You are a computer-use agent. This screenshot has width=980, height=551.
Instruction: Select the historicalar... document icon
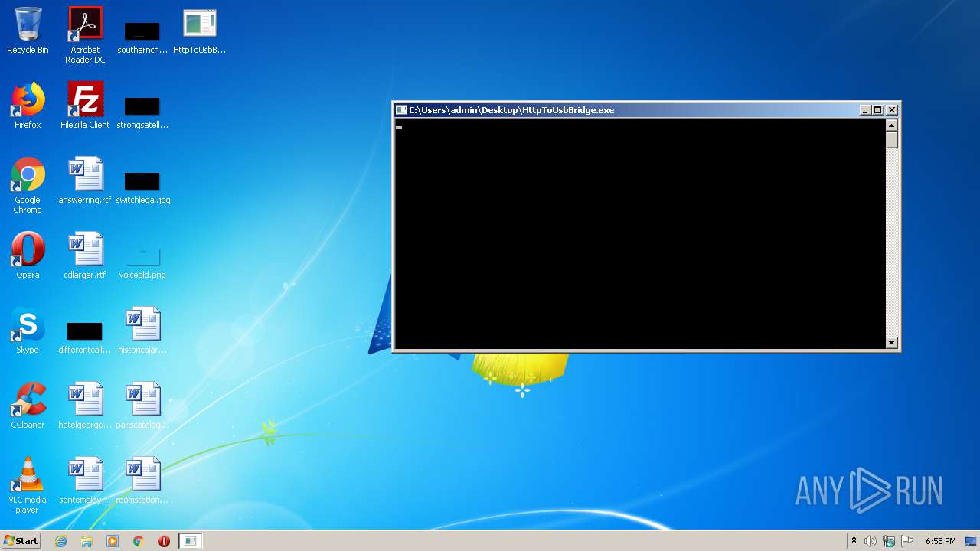click(x=142, y=331)
